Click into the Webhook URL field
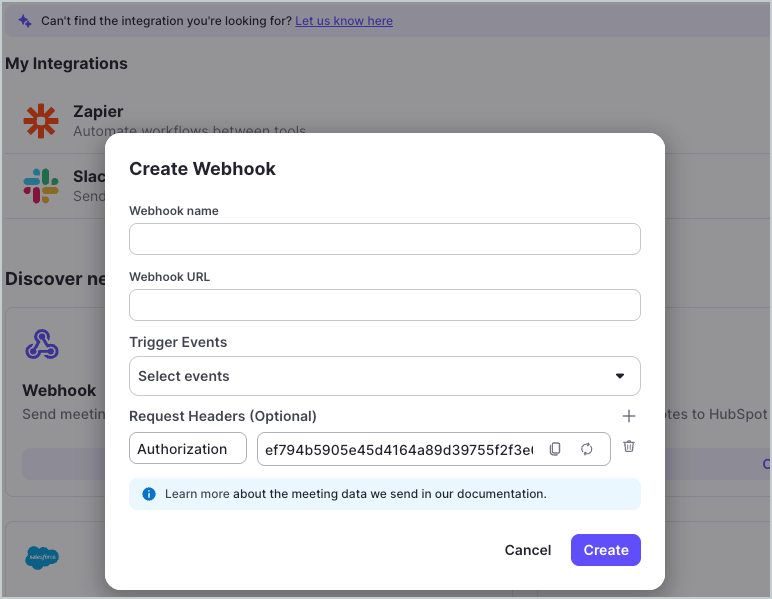772x599 pixels. [384, 305]
